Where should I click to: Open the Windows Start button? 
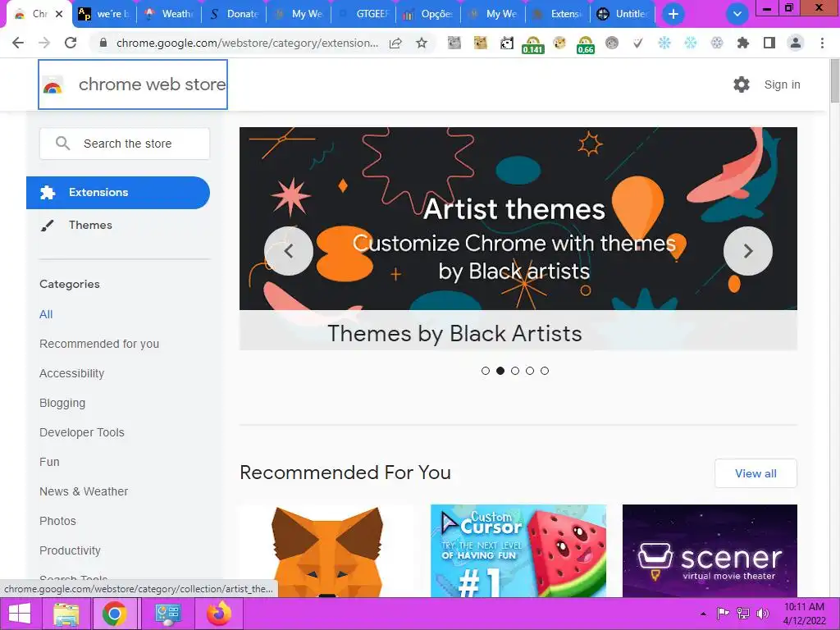coord(20,614)
